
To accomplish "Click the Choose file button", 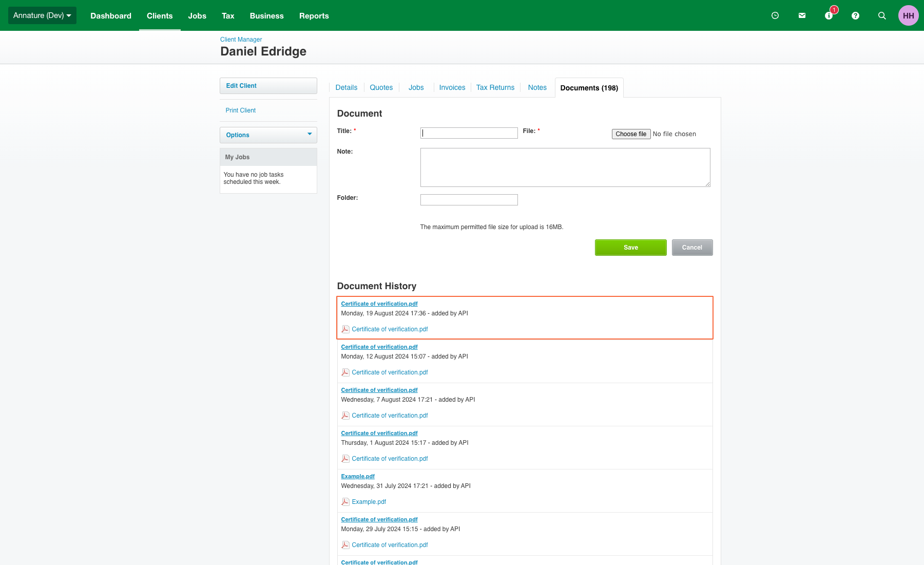I will coord(631,134).
